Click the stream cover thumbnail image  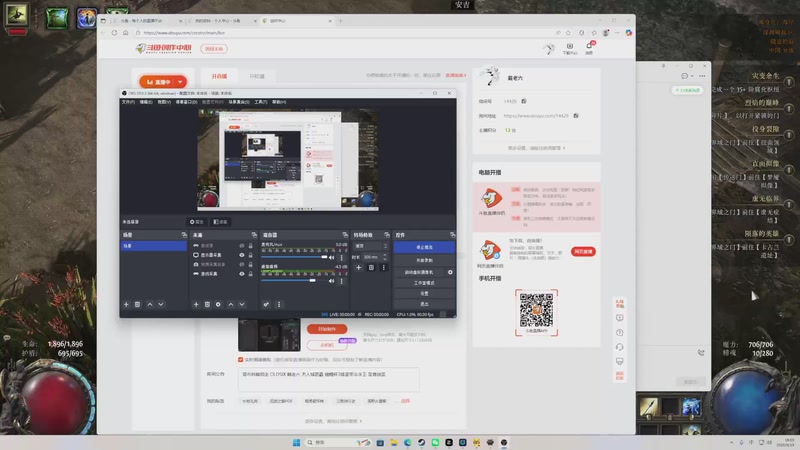pos(269,335)
